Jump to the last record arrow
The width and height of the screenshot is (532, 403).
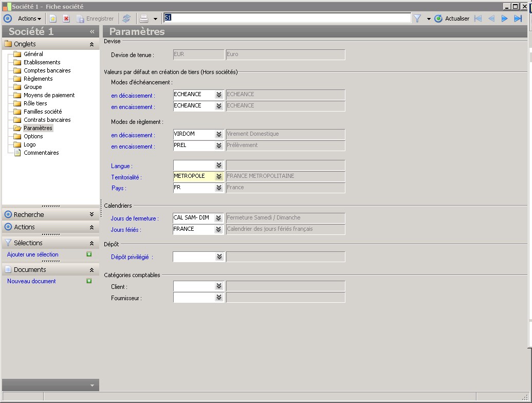pyautogui.click(x=518, y=19)
